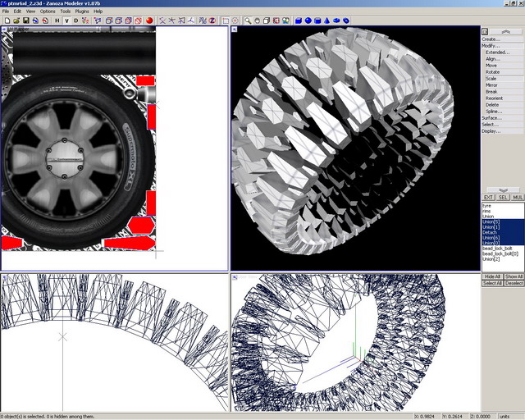The width and height of the screenshot is (525, 420).
Task: Expand the Create... panel section
Action: [491, 39]
